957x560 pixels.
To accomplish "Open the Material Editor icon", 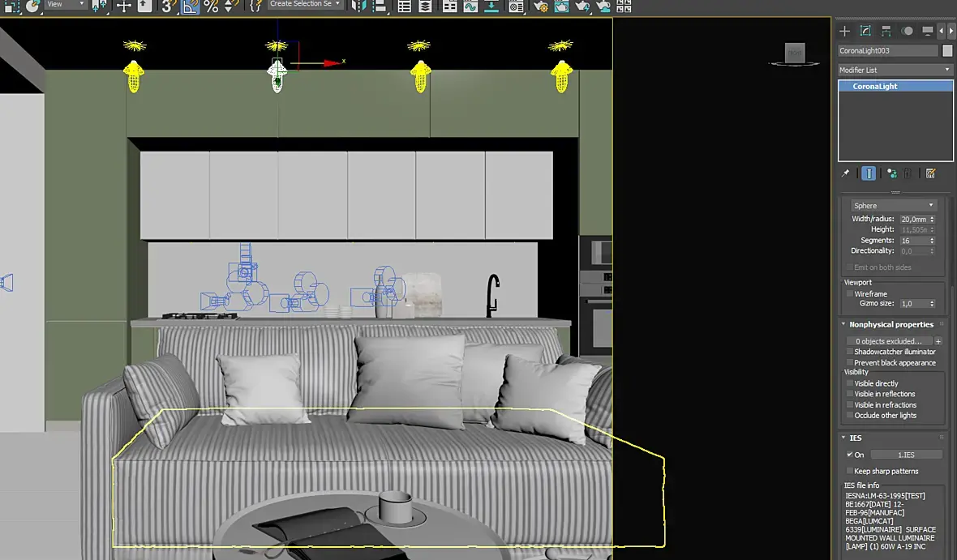I will click(517, 6).
